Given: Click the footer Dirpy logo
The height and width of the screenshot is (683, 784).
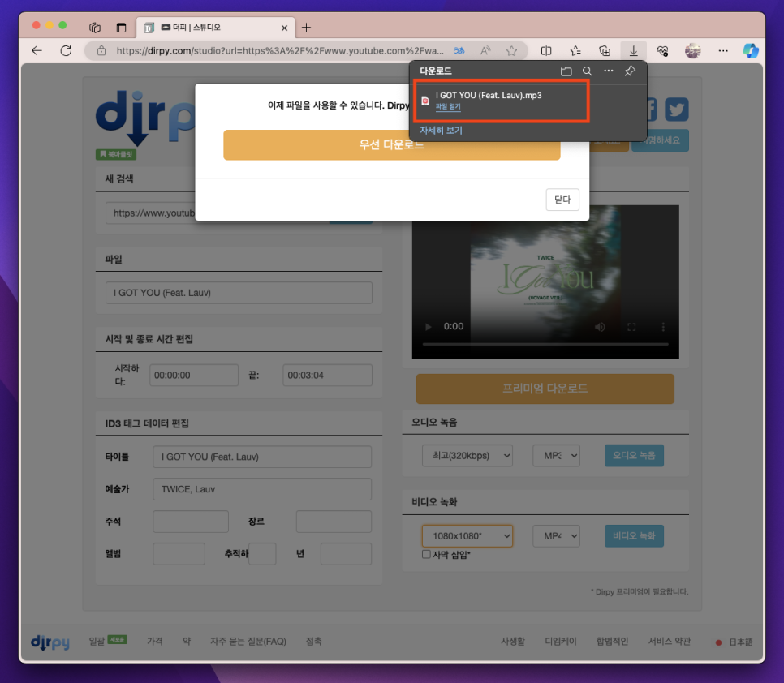Looking at the screenshot, I should pyautogui.click(x=50, y=642).
